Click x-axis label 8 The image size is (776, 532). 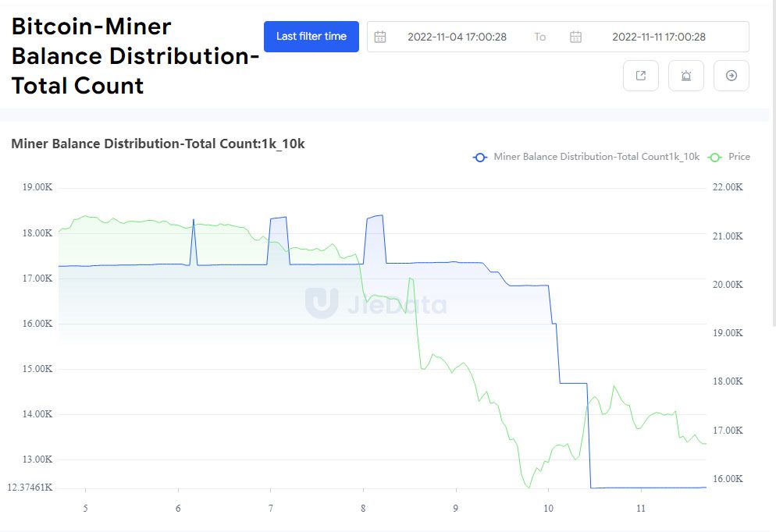[x=363, y=509]
